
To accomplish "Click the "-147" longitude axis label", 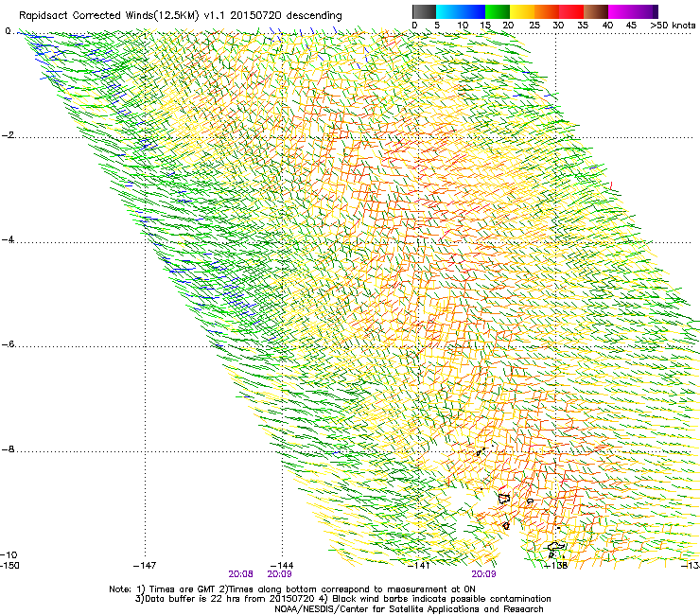I will (145, 566).
